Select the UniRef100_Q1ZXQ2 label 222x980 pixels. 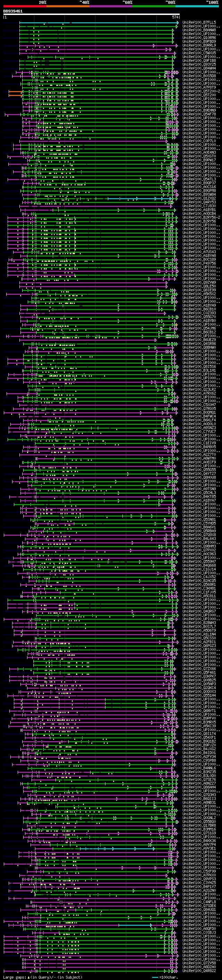pos(199,198)
